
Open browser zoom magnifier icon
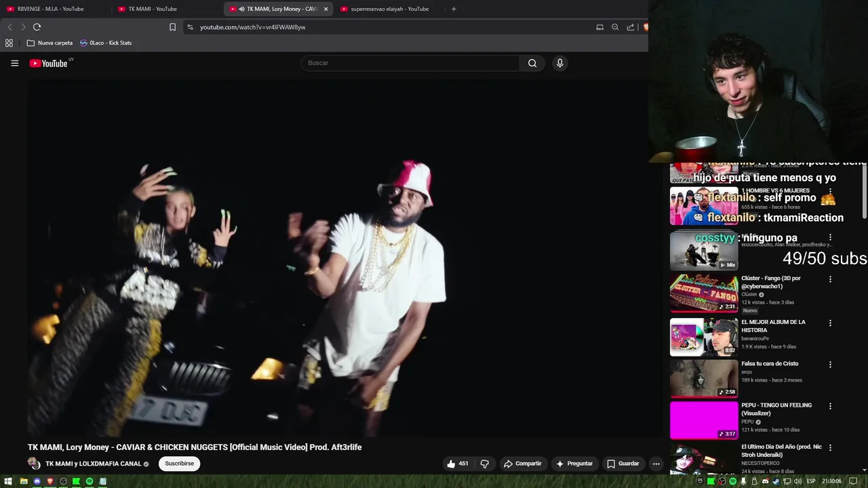click(615, 27)
